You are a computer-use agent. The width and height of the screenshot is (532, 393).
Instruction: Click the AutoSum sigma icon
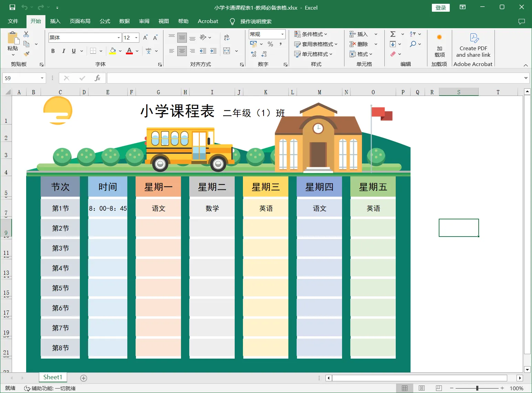393,34
